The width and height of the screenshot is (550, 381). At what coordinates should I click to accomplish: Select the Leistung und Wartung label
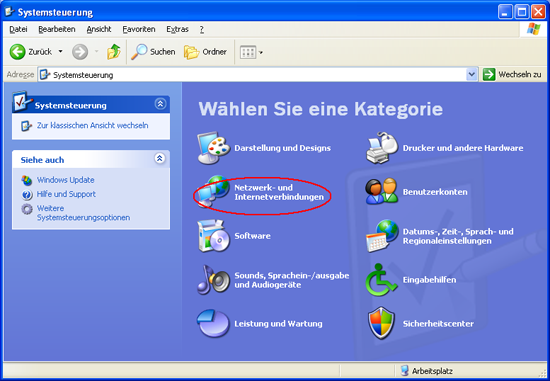[x=279, y=323]
